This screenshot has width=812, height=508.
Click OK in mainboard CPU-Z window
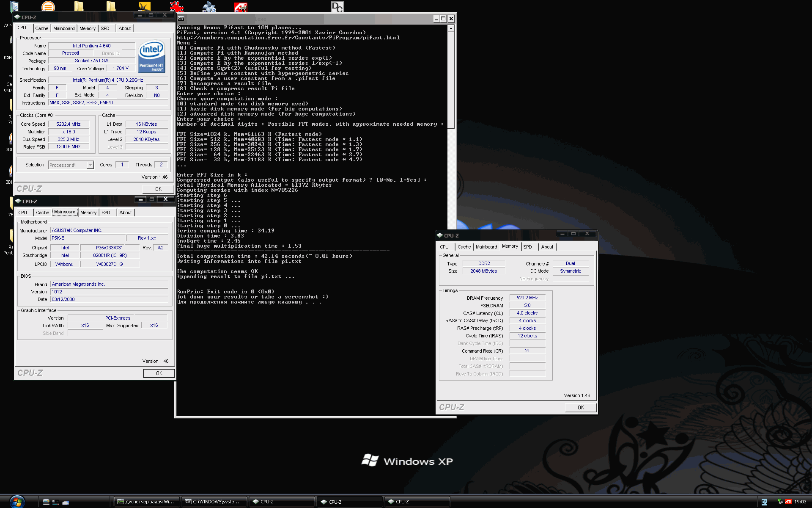coord(159,373)
